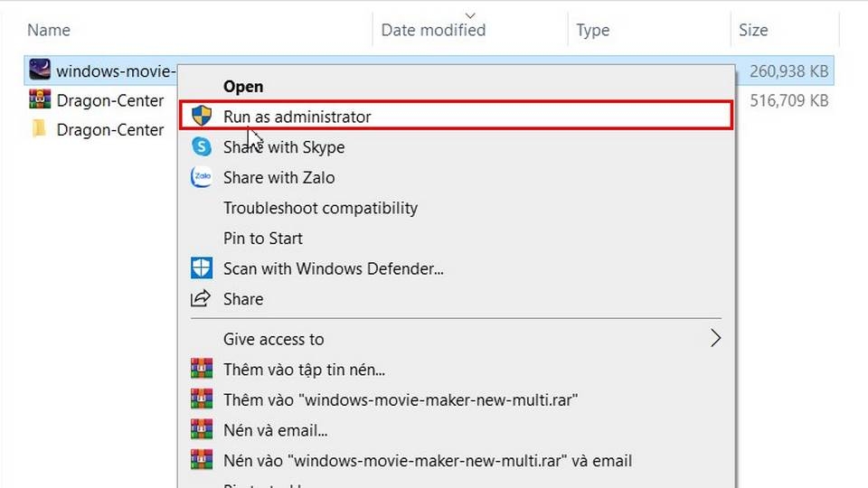
Task: Click WinRAR icon beside Thêm vào tập tin nén
Action: [x=202, y=369]
